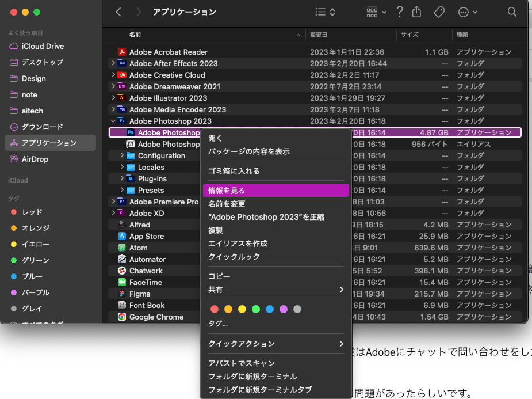532x399 pixels.
Task: Click the Figma app icon
Action: coord(122,294)
